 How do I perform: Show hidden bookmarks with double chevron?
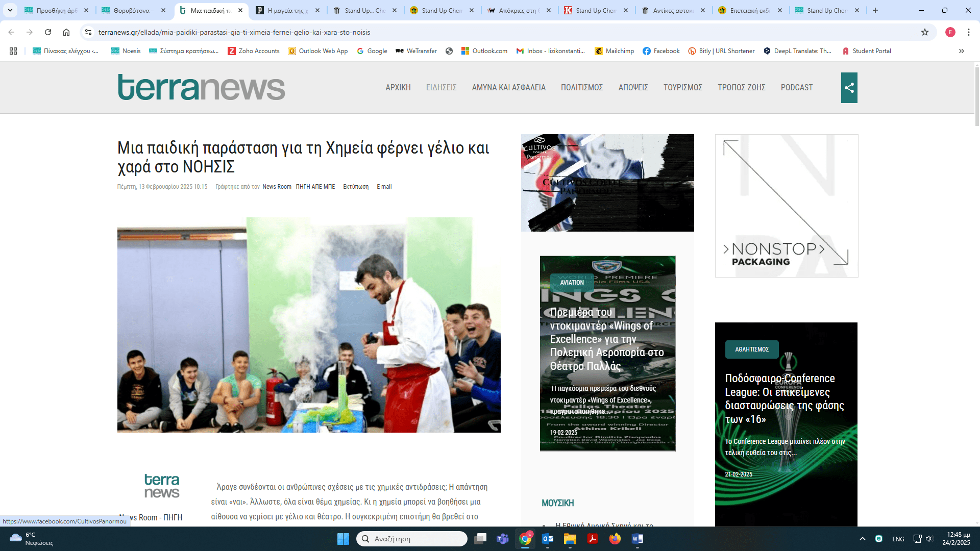(x=961, y=51)
